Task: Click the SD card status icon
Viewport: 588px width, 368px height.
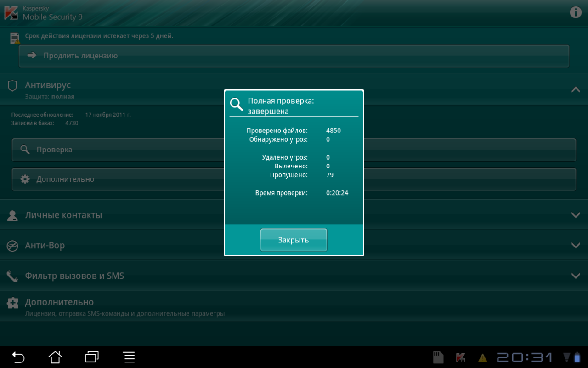Action: click(439, 357)
